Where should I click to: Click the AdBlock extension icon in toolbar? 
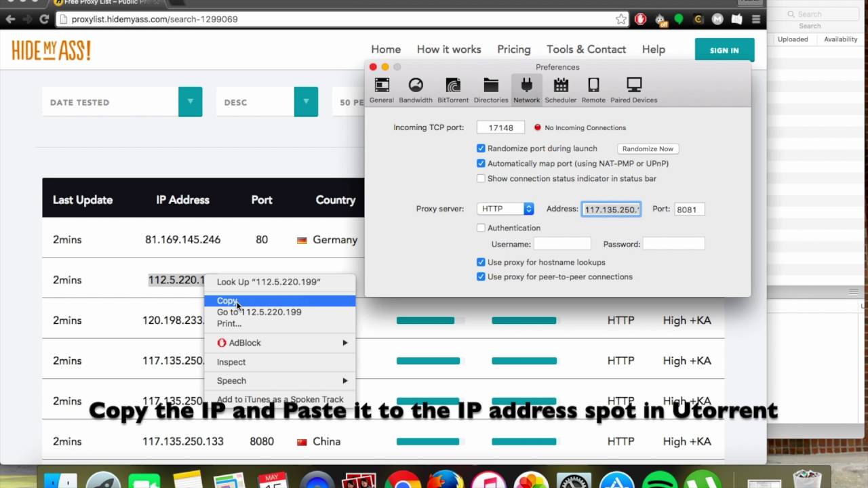tap(640, 19)
